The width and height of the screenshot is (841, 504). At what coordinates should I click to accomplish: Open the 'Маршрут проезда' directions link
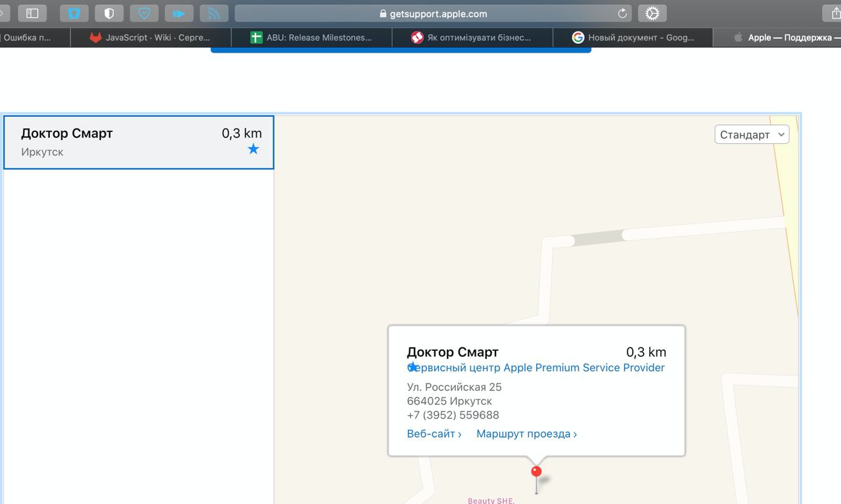[x=526, y=434]
